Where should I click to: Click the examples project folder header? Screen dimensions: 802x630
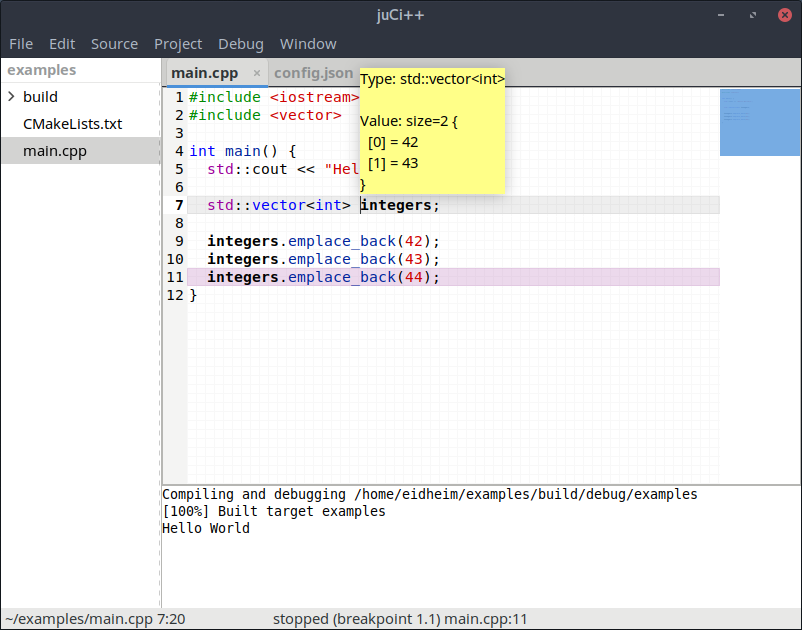pos(42,70)
